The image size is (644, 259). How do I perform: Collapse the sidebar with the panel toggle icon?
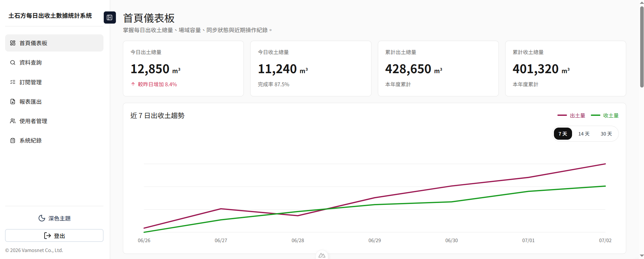tap(110, 17)
